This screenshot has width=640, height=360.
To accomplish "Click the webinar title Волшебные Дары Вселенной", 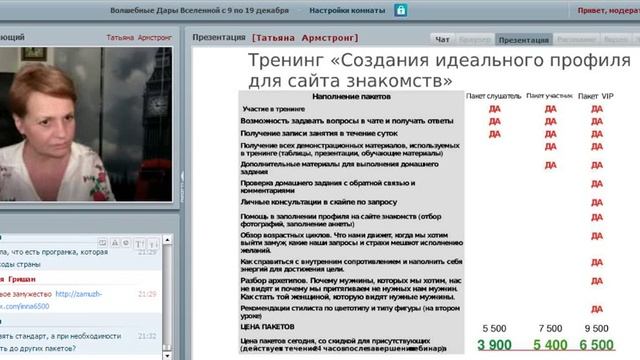I will click(x=199, y=11).
